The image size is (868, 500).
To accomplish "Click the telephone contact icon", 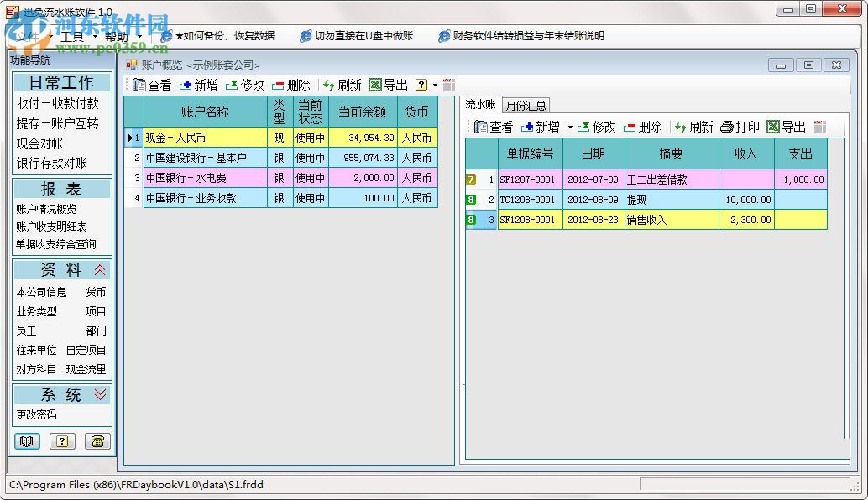I will pos(97,441).
